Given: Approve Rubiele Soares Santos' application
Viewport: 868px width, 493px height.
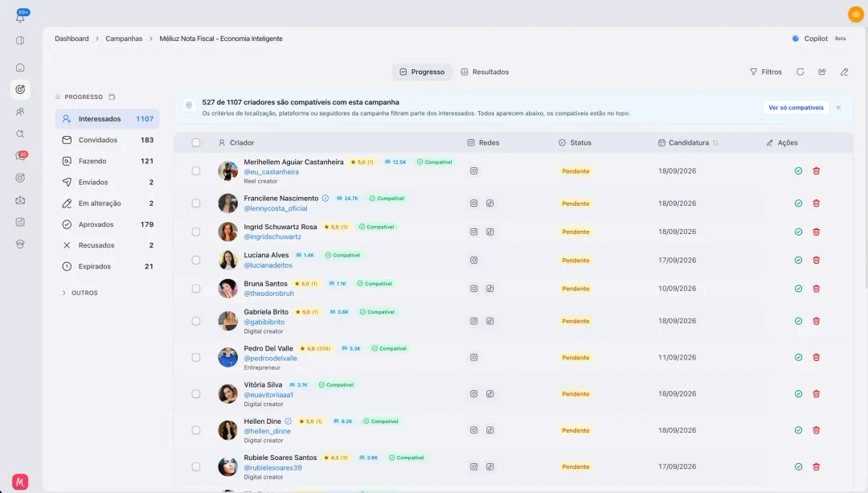Looking at the screenshot, I should pos(798,467).
